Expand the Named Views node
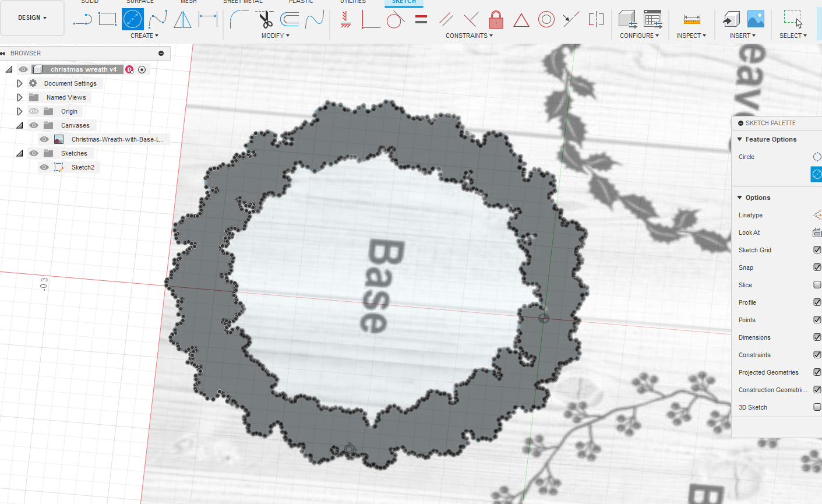The height and width of the screenshot is (504, 822). tap(19, 97)
